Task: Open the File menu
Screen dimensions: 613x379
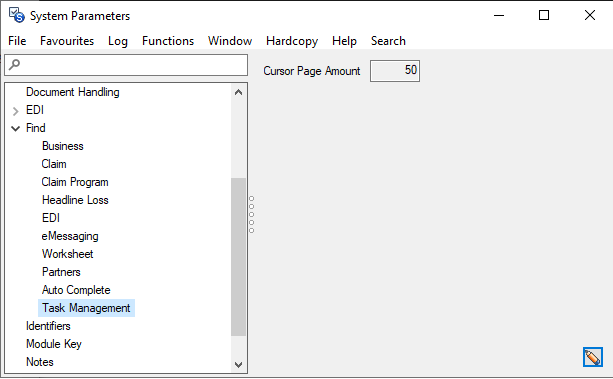Action: [x=17, y=41]
